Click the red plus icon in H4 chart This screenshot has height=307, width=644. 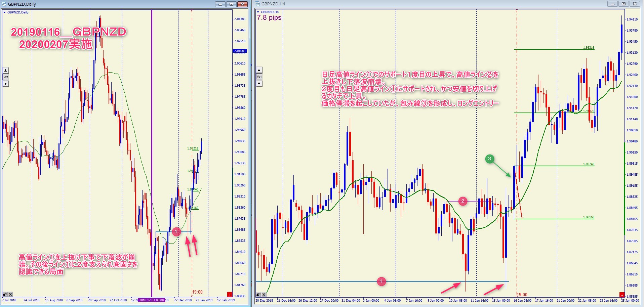(x=622, y=295)
